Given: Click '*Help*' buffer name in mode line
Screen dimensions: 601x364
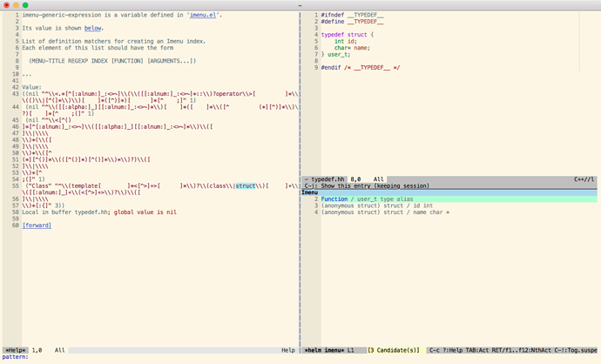Looking at the screenshot, I should tap(16, 350).
